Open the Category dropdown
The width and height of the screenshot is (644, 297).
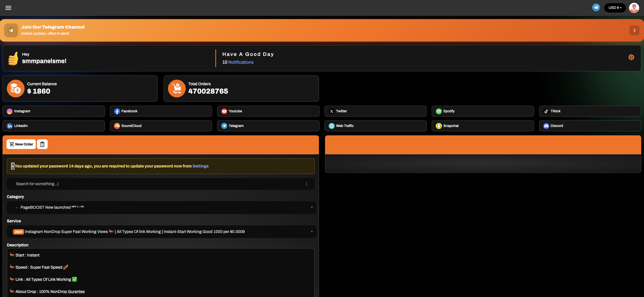(x=161, y=207)
